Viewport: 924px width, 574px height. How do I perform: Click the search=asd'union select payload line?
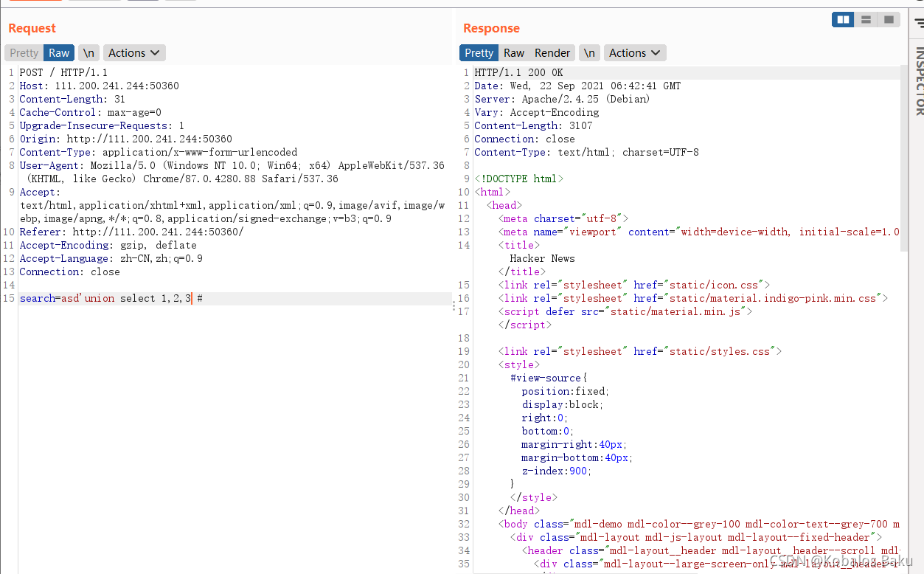111,298
